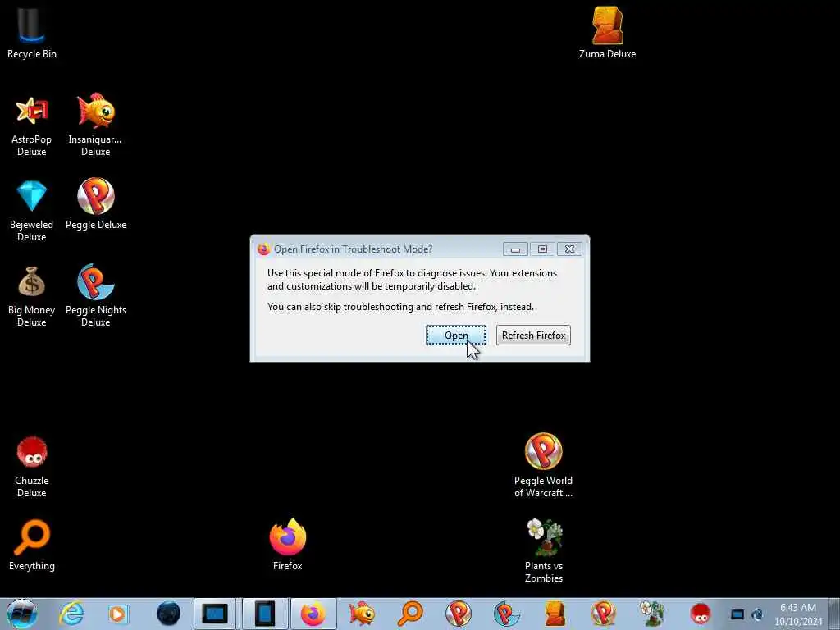Viewport: 840px width, 630px height.
Task: Close the Troubleshoot Mode dialog
Action: (x=569, y=249)
